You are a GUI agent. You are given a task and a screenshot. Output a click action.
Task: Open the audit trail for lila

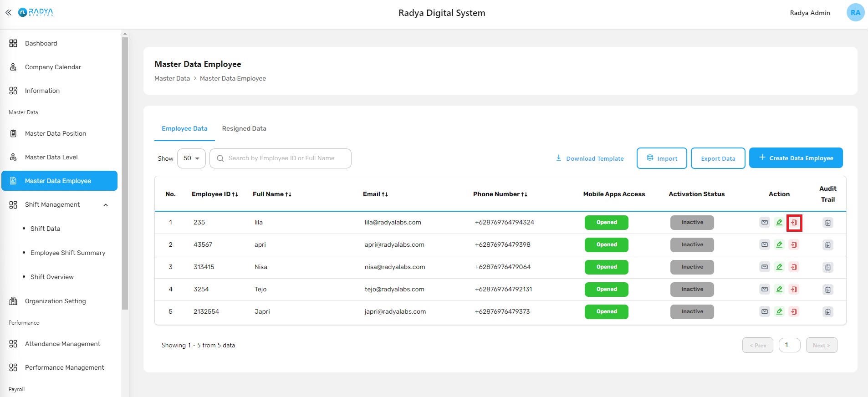click(828, 223)
